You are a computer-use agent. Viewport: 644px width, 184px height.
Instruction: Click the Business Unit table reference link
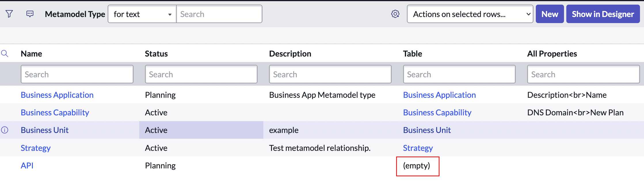tap(427, 130)
